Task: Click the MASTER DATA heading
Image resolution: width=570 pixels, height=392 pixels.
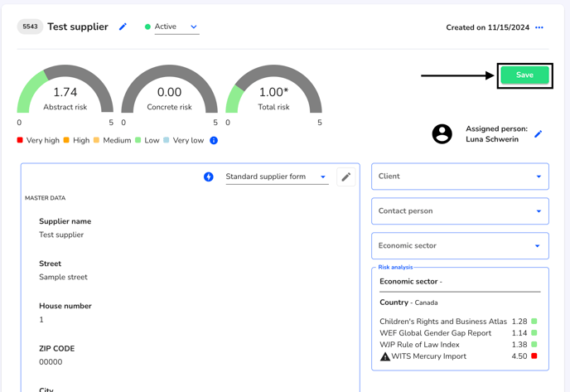Action: click(x=45, y=198)
